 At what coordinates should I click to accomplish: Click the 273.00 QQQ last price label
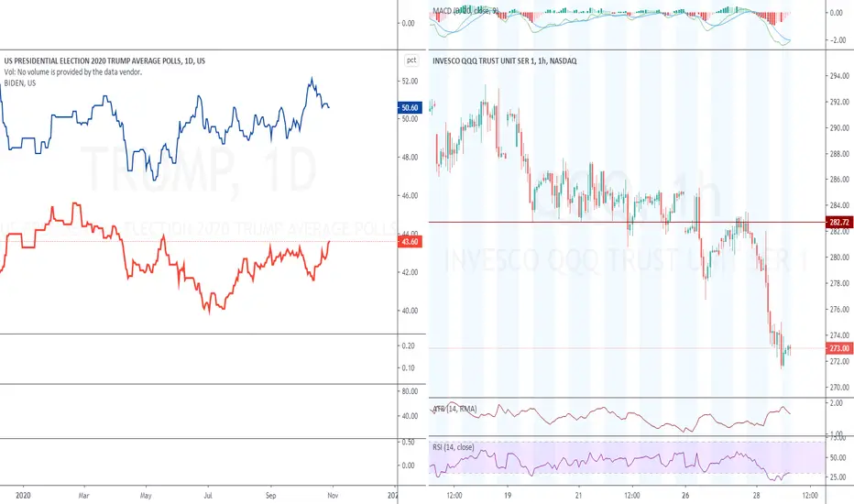[x=838, y=348]
